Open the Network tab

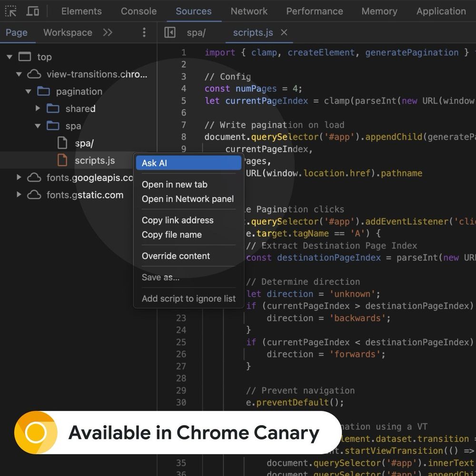pyautogui.click(x=249, y=11)
